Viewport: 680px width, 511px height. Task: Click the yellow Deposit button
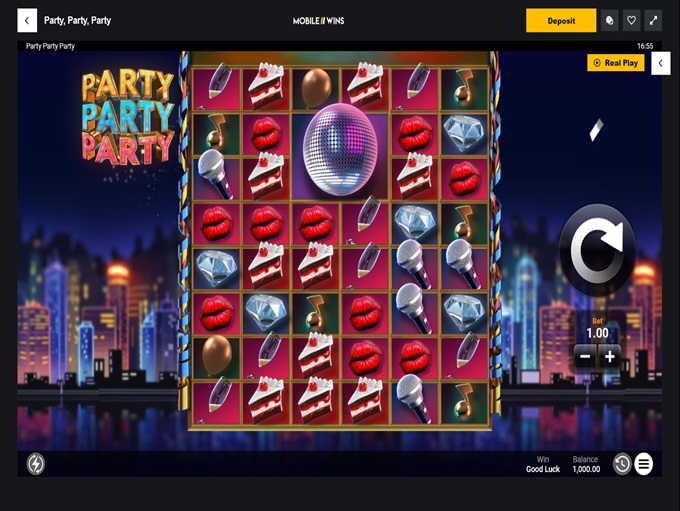tap(561, 20)
